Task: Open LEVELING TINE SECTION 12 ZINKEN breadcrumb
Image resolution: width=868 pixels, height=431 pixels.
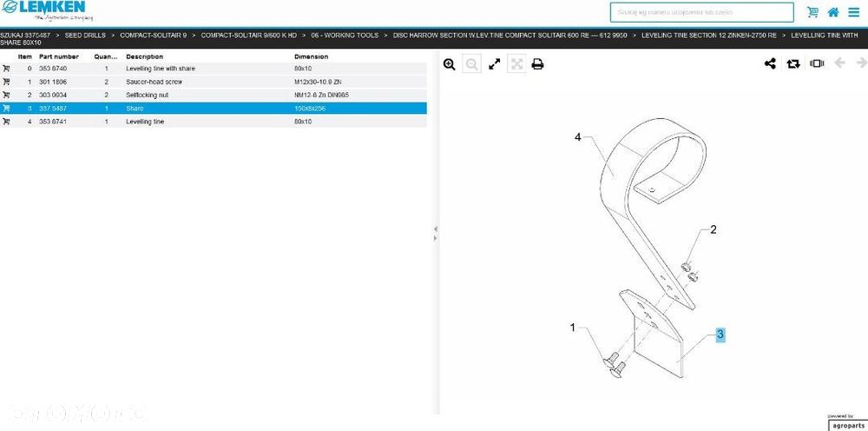Action: coord(709,35)
